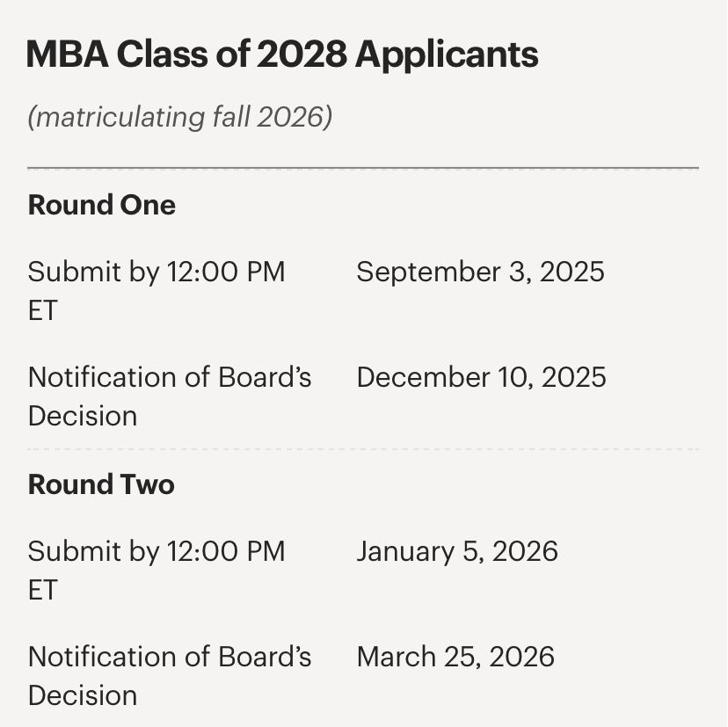
Task: Click the year 2028 in the heading
Action: (x=302, y=54)
